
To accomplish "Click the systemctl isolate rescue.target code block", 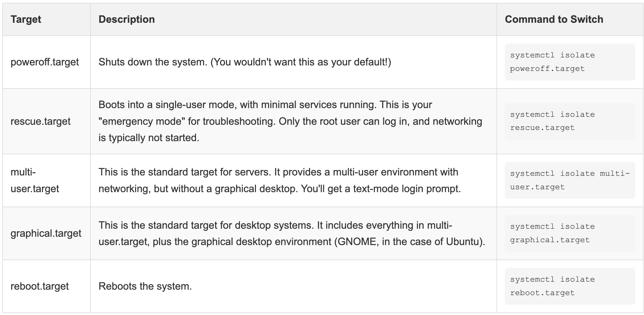I will 569,121.
